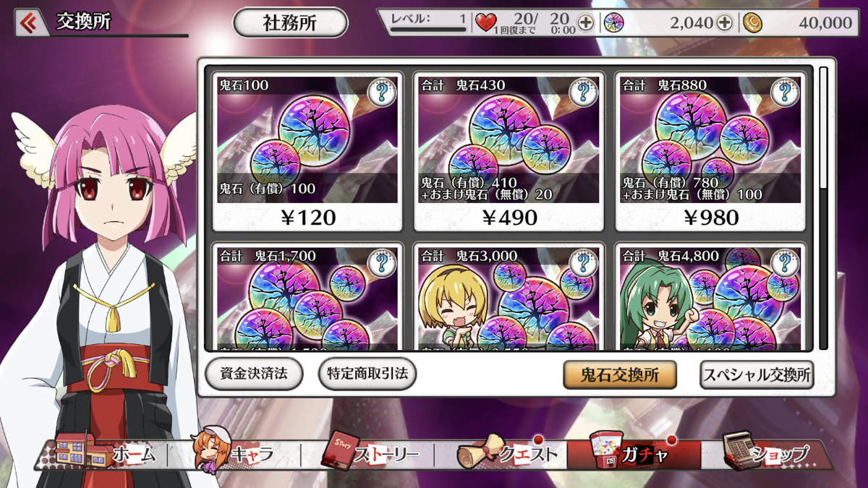Switch to 鬼石交換所 tab
868x488 pixels.
coord(620,374)
